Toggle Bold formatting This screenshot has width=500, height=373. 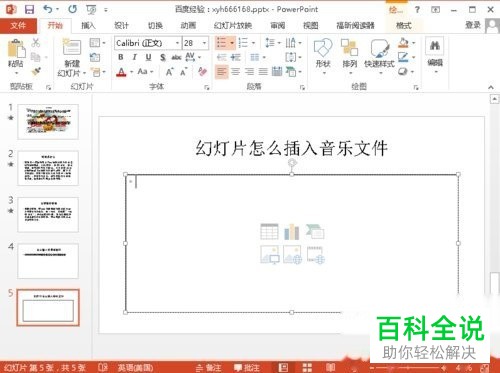121,57
